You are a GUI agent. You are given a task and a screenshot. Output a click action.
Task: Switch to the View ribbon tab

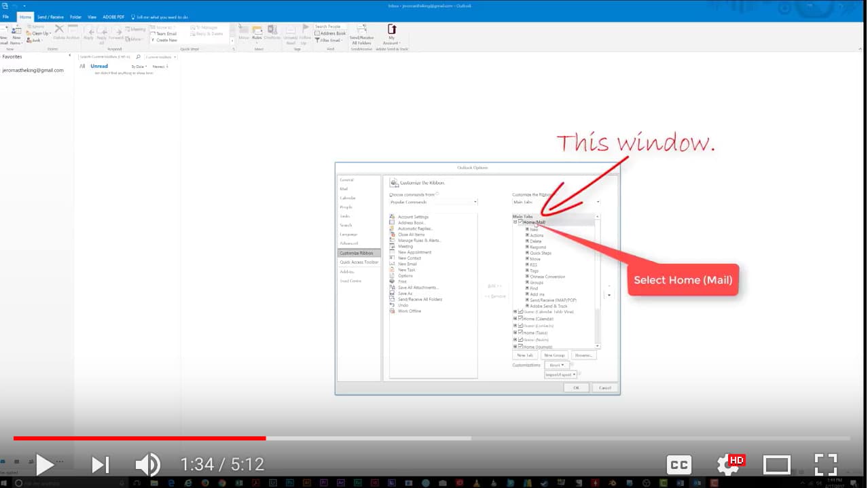(x=90, y=17)
